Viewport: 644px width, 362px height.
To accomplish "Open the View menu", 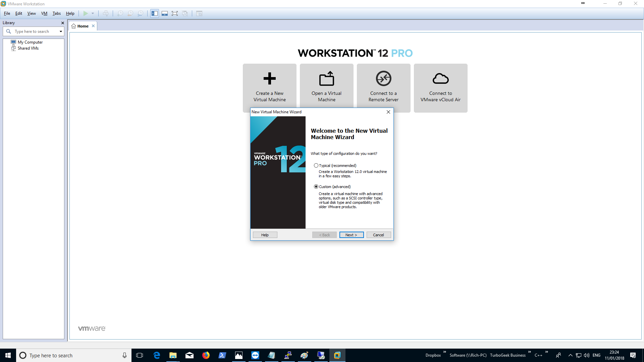I will pos(32,13).
